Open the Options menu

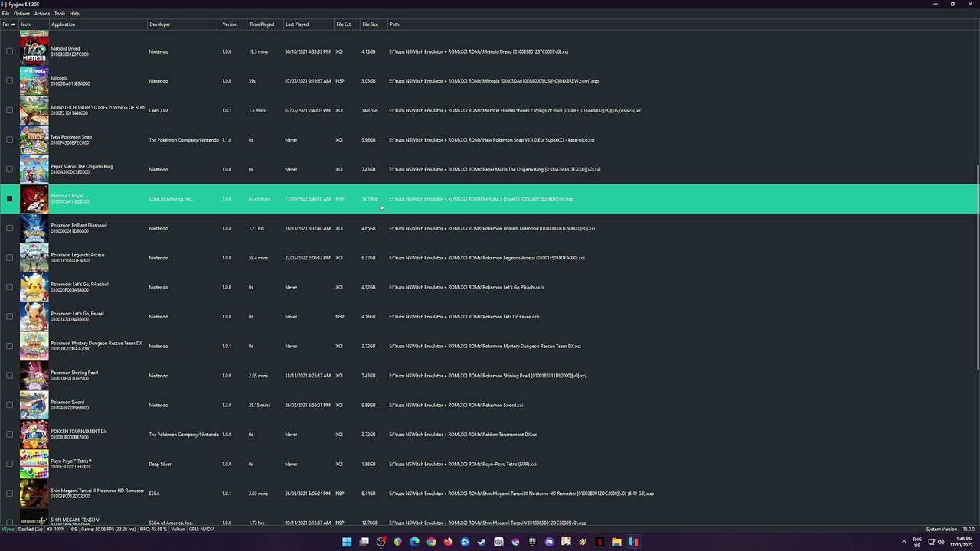[x=21, y=14]
